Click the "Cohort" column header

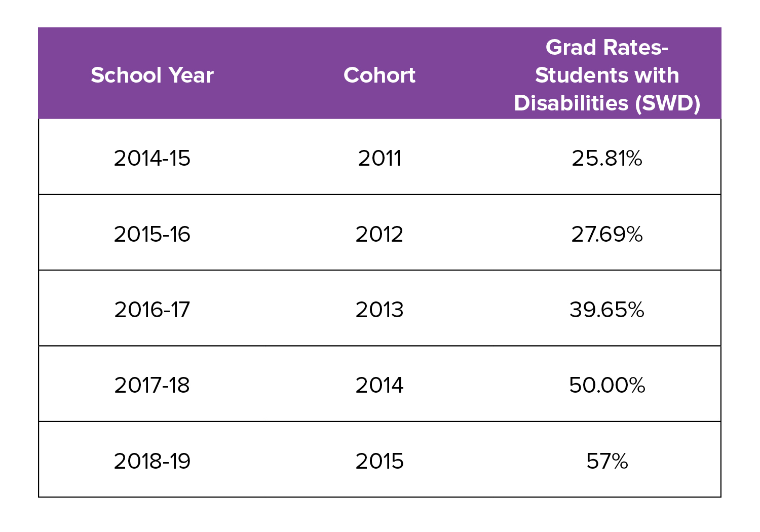pos(379,75)
